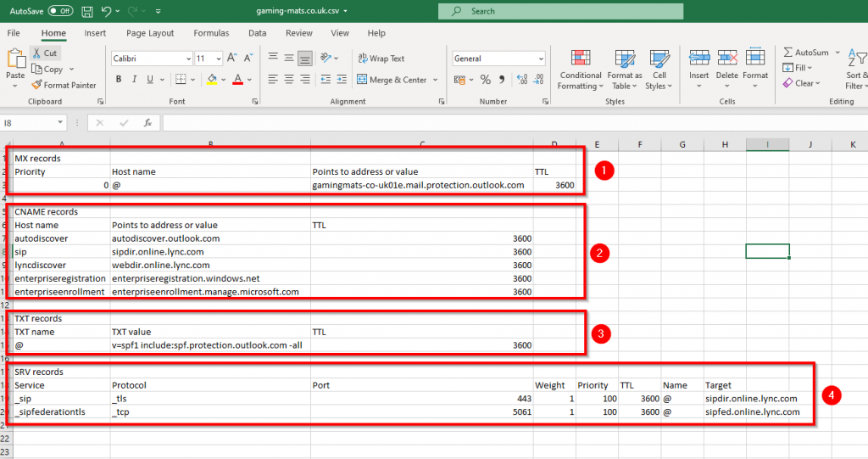Open Customize Quick Access Toolbar dropdown
Image resolution: width=868 pixels, height=459 pixels.
[x=159, y=11]
